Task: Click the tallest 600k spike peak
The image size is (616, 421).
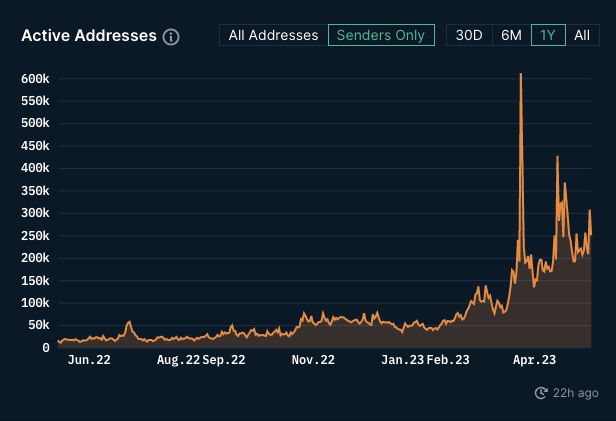Action: (521, 74)
